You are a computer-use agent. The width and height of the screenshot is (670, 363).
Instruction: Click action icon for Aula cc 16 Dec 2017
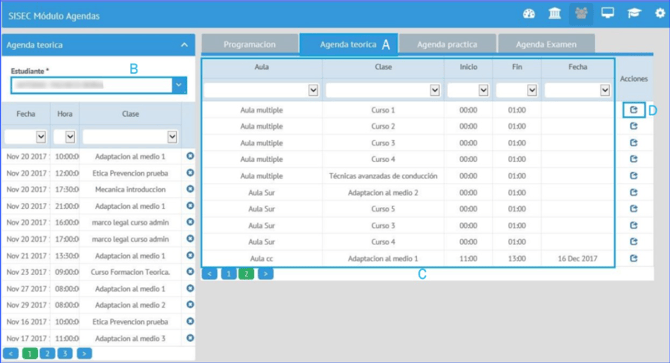tap(634, 258)
